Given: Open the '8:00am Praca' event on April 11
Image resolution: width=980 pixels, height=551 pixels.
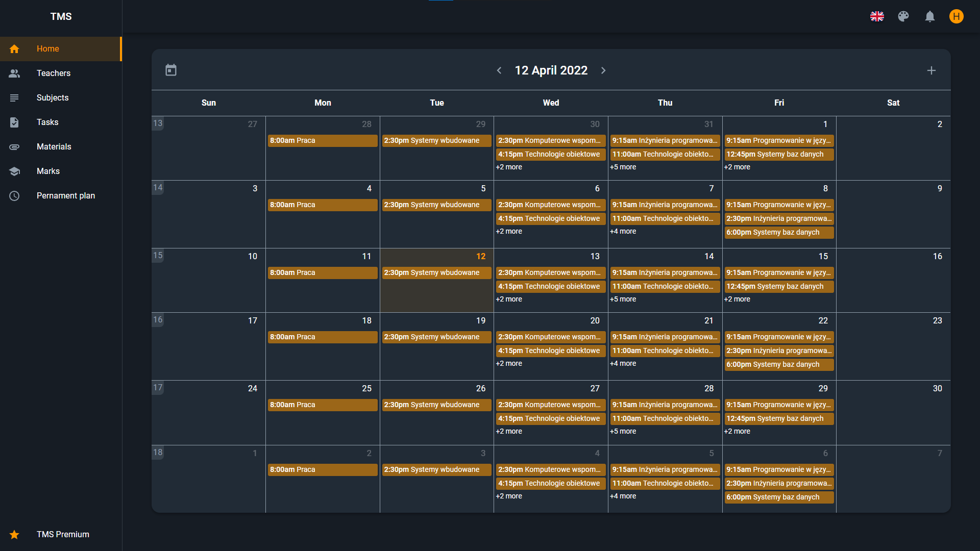Looking at the screenshot, I should (323, 272).
